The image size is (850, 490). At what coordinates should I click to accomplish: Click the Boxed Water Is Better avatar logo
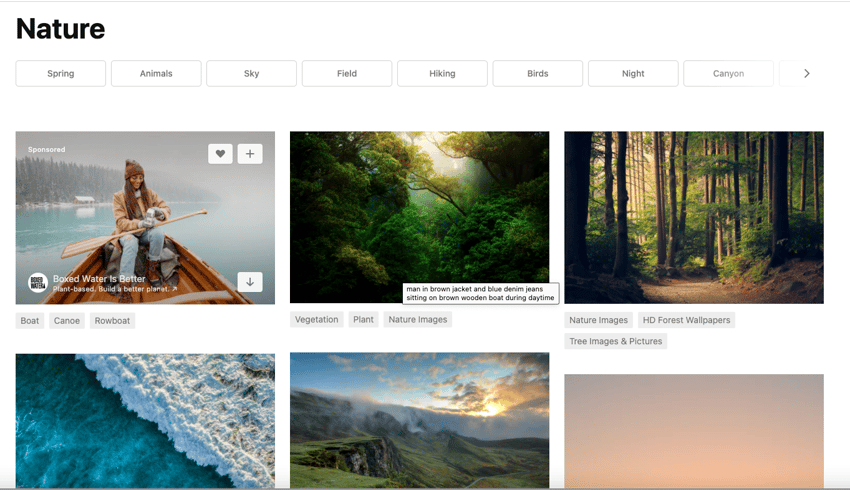pos(37,282)
